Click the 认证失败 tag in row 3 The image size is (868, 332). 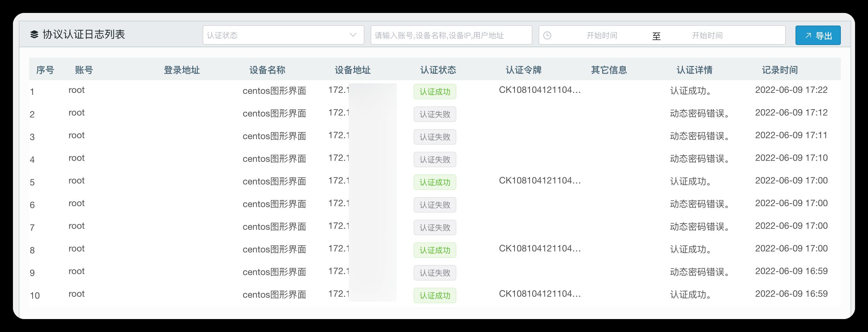tap(435, 137)
